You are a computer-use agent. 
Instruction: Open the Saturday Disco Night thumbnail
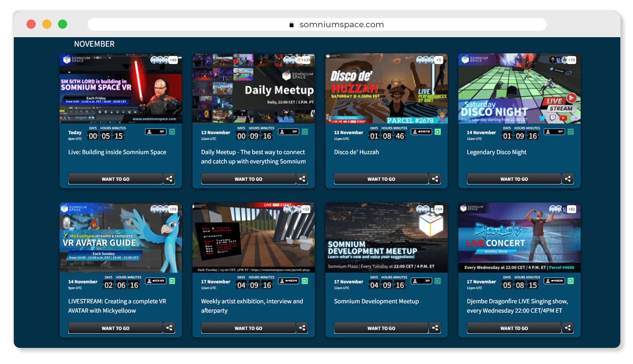pos(519,89)
